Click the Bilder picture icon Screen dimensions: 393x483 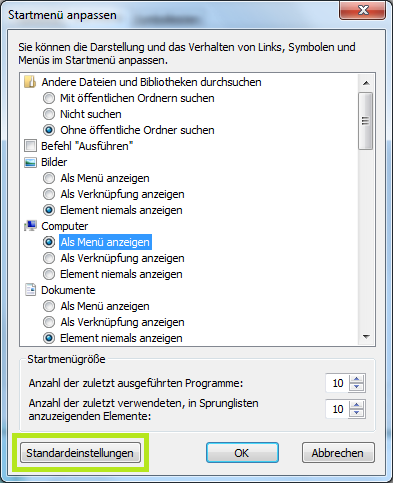[x=30, y=162]
